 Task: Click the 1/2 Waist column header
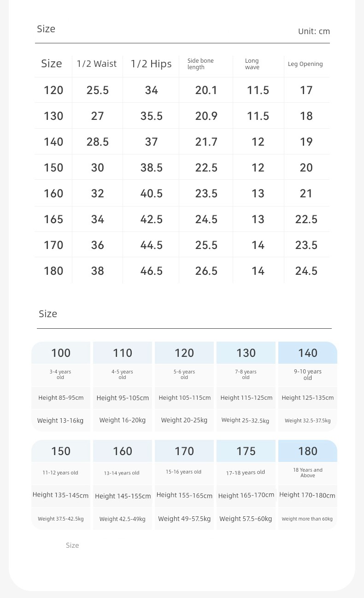[97, 64]
